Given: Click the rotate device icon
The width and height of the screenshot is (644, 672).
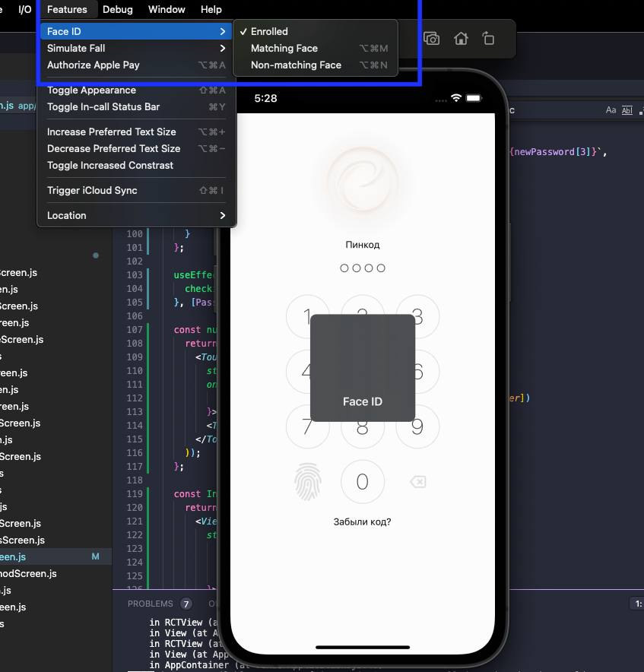Looking at the screenshot, I should click(489, 39).
